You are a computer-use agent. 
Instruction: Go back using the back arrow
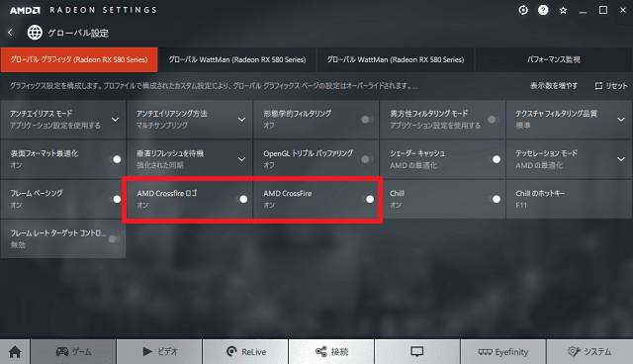11,33
